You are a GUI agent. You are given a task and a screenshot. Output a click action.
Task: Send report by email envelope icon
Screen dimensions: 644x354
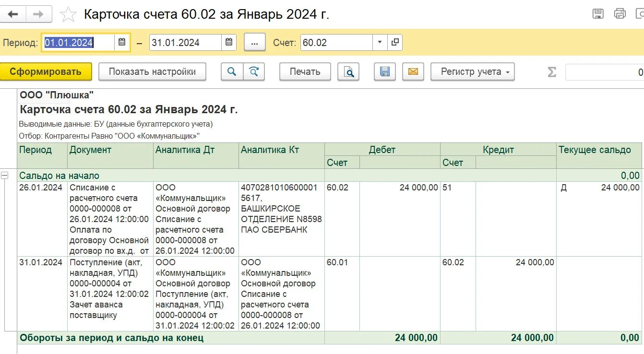click(x=413, y=72)
